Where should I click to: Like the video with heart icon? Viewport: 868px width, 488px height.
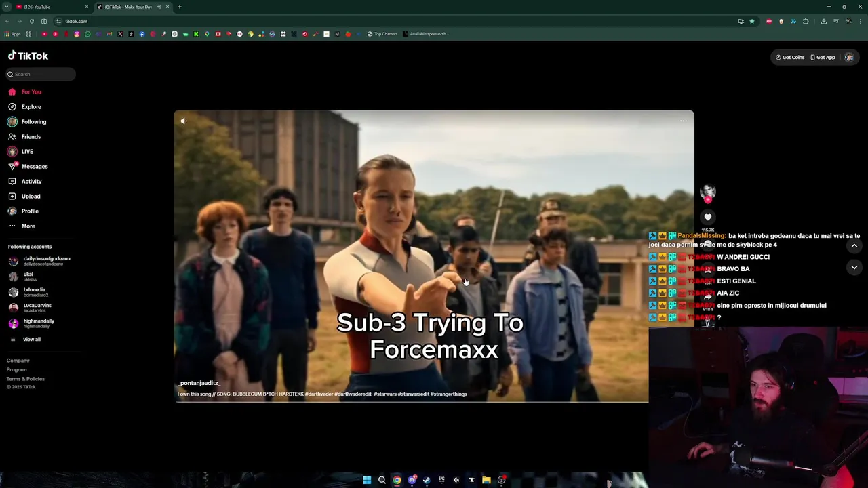(x=708, y=217)
